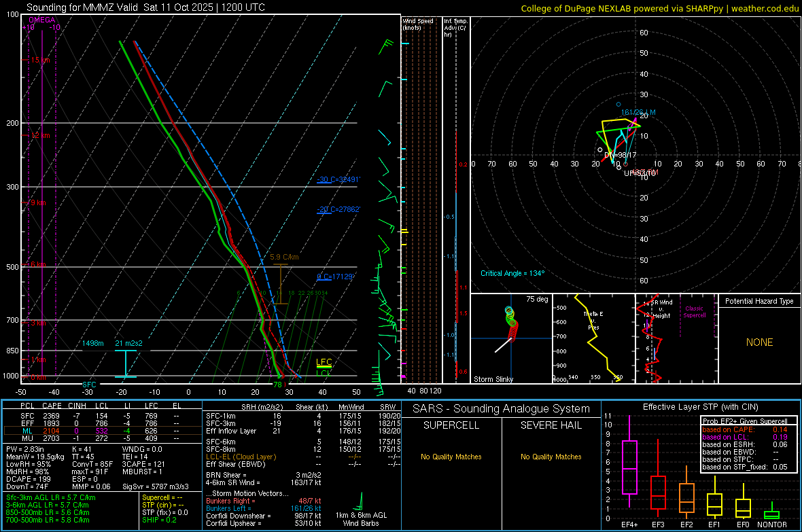This screenshot has width=802, height=532.
Task: Click the Eff Inflow Layer row label
Action: coord(231,431)
